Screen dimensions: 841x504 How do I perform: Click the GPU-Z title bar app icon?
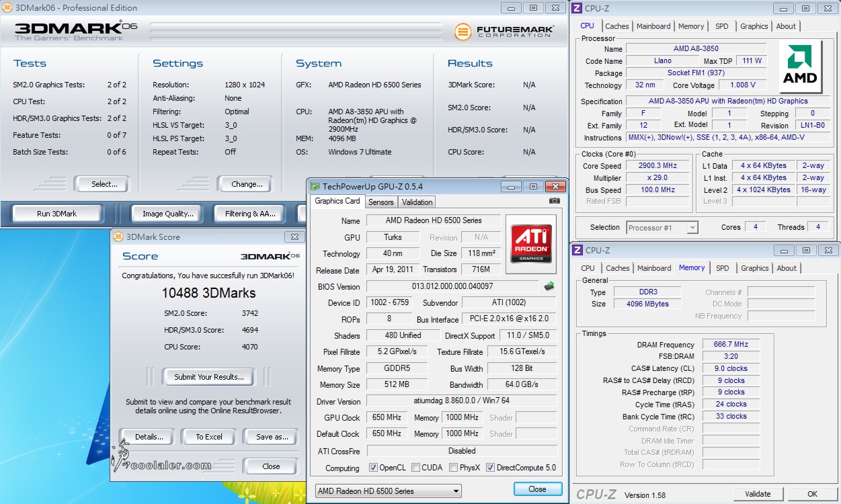coord(315,186)
